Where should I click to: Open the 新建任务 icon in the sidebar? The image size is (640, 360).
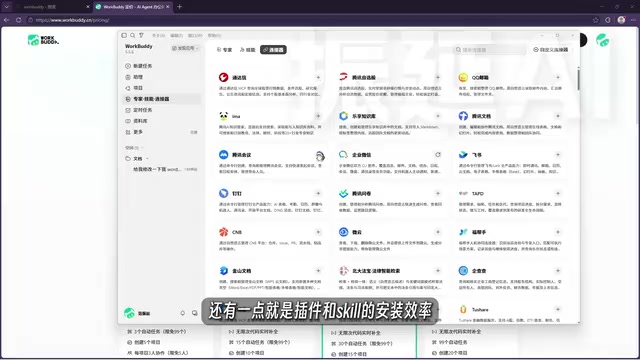pos(128,66)
